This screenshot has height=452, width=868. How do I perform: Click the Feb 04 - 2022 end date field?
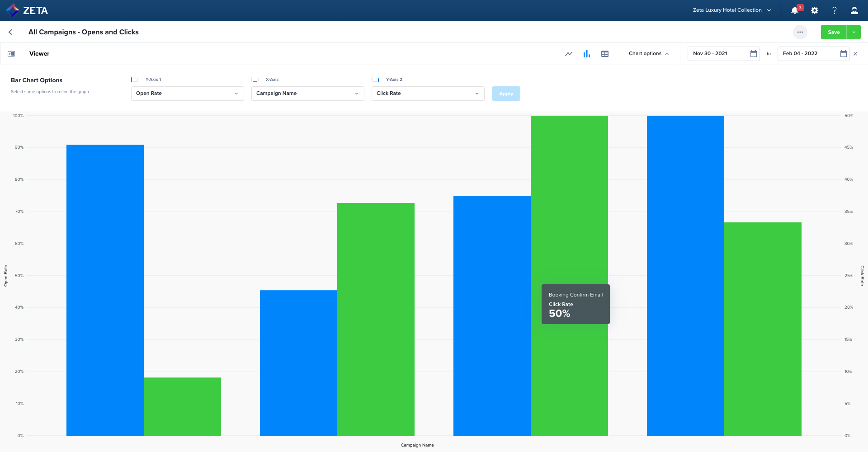(807, 54)
